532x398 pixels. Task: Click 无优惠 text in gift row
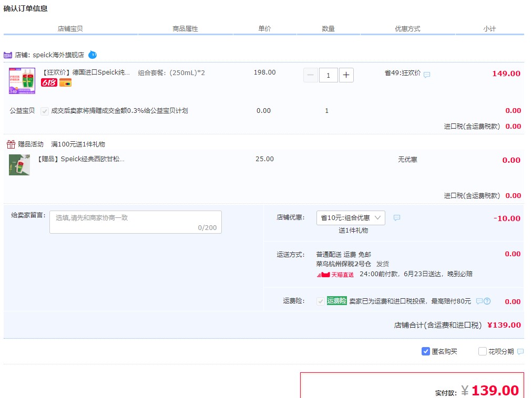[x=407, y=159]
